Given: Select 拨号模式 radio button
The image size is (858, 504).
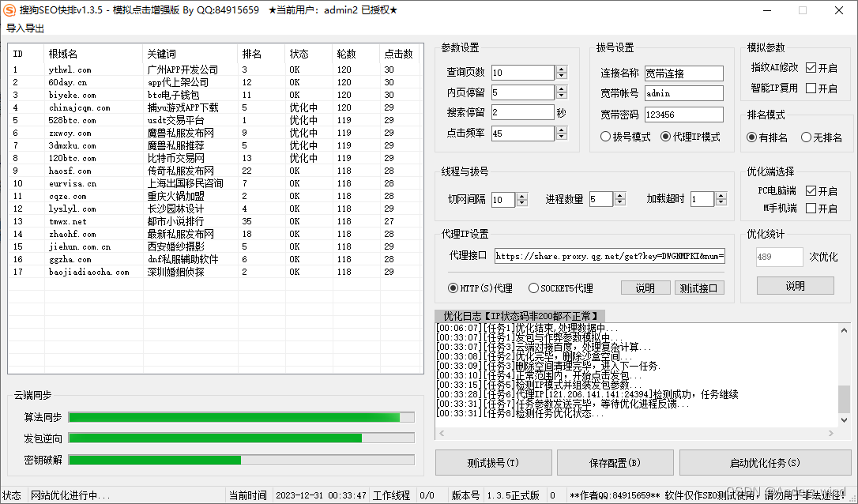Looking at the screenshot, I should pyautogui.click(x=606, y=137).
